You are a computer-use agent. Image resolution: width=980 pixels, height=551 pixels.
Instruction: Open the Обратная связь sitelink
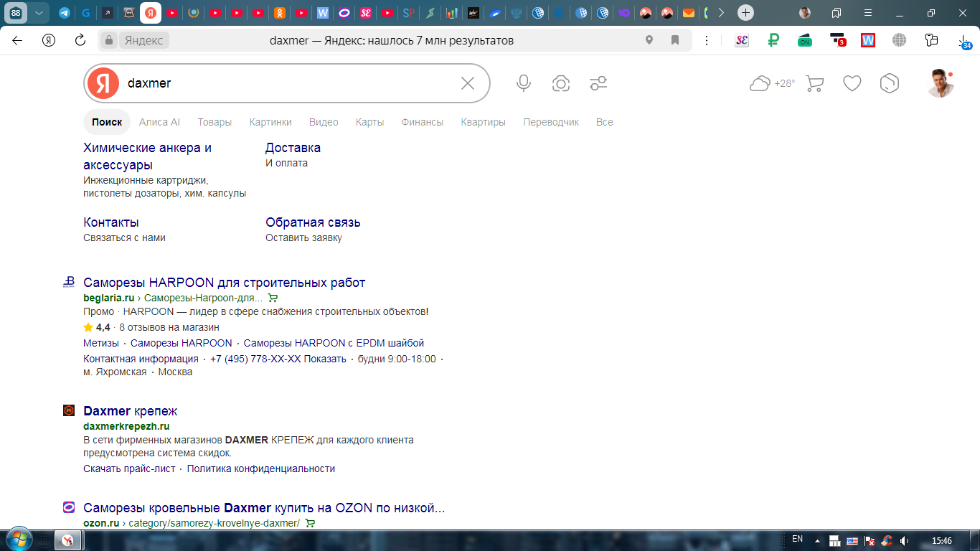pyautogui.click(x=313, y=222)
